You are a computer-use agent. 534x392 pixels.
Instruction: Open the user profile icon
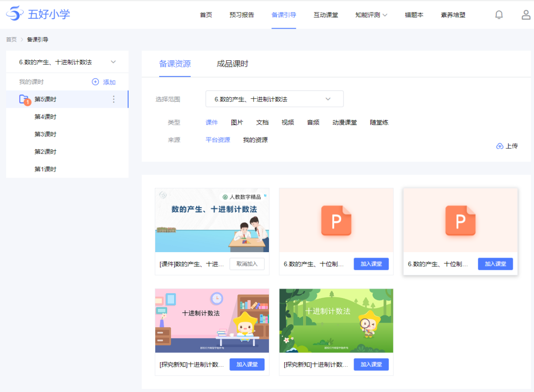pos(526,15)
